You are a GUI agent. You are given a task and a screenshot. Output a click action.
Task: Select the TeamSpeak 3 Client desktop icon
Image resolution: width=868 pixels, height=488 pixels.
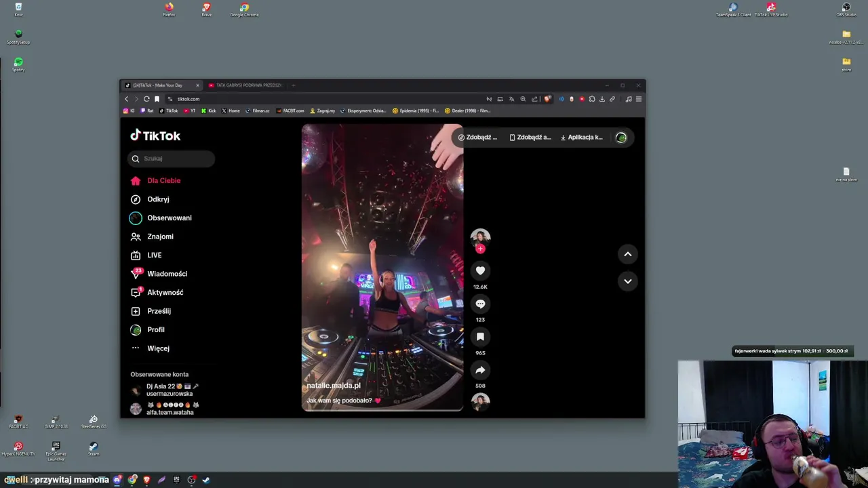click(x=733, y=9)
